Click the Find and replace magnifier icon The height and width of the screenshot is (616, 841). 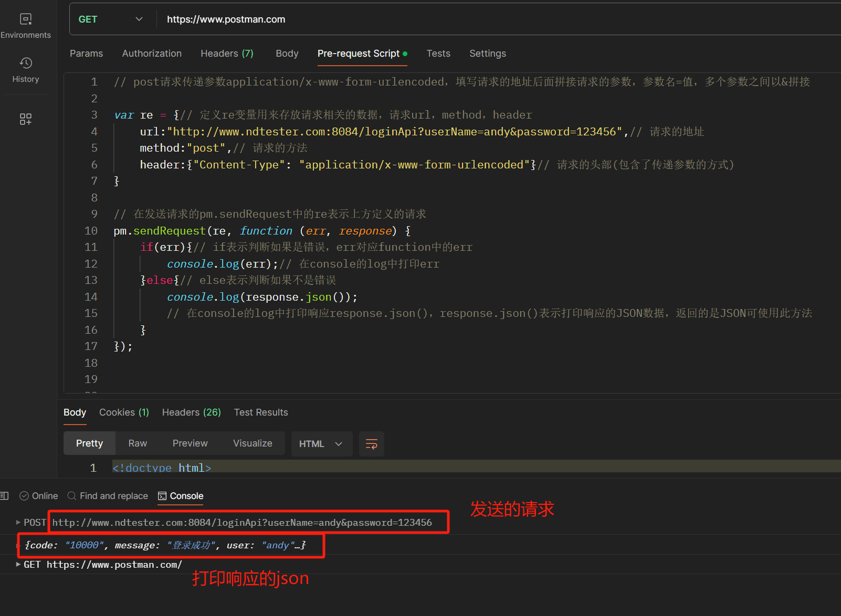72,496
